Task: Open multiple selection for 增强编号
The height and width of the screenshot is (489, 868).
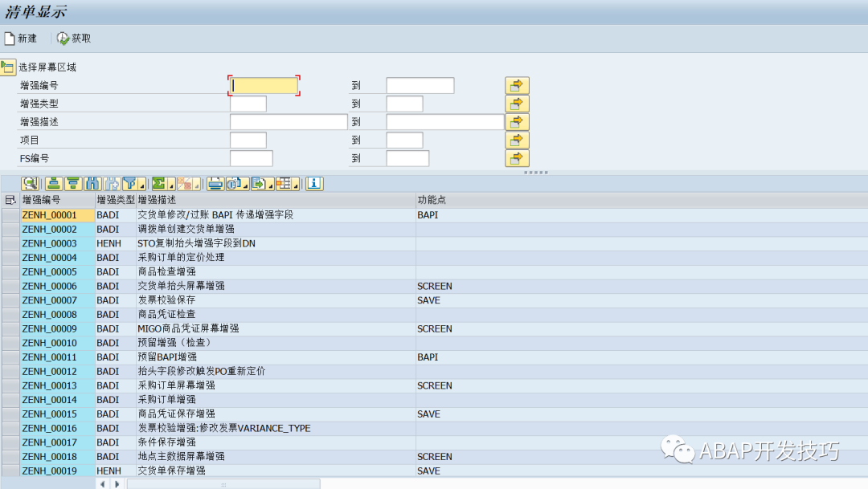Action: 517,86
